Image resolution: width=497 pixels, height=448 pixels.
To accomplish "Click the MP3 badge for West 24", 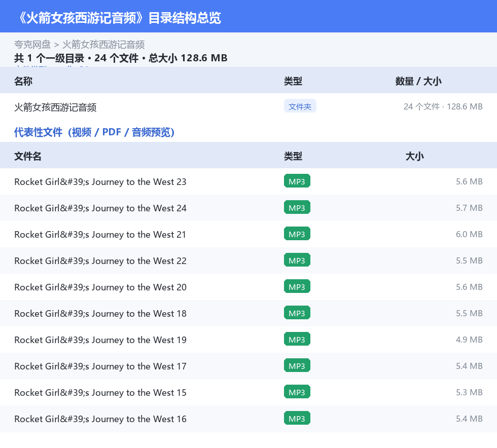I will [297, 207].
